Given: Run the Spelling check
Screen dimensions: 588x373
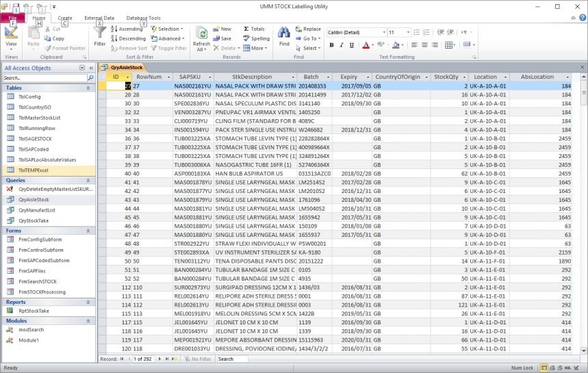Looking at the screenshot, I should (256, 38).
